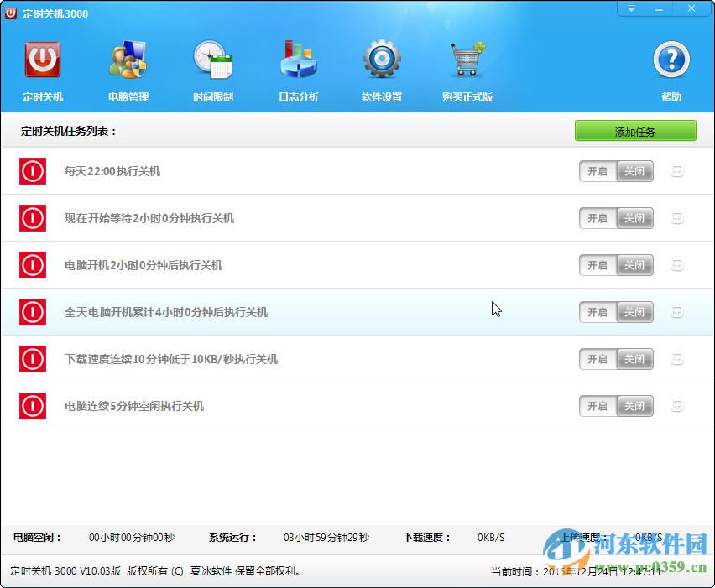Click edit icon beside 每天22:00执行关机
This screenshot has width=715, height=588.
click(677, 171)
